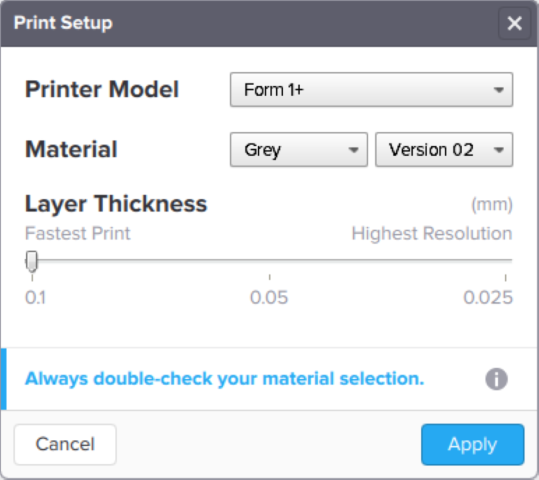The image size is (539, 480).
Task: Click the arrow on the Grey material combo
Action: point(353,150)
